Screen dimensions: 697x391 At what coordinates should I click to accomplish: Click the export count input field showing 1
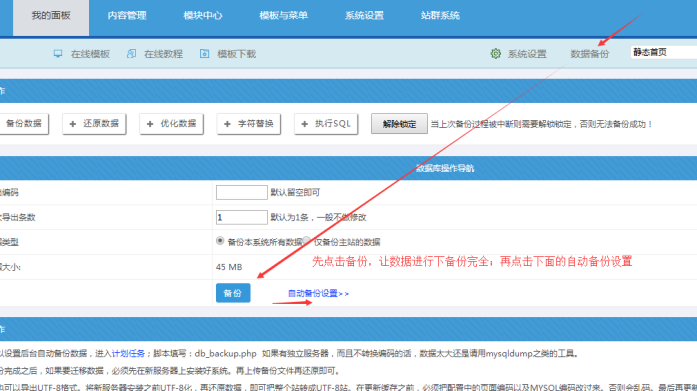[241, 217]
